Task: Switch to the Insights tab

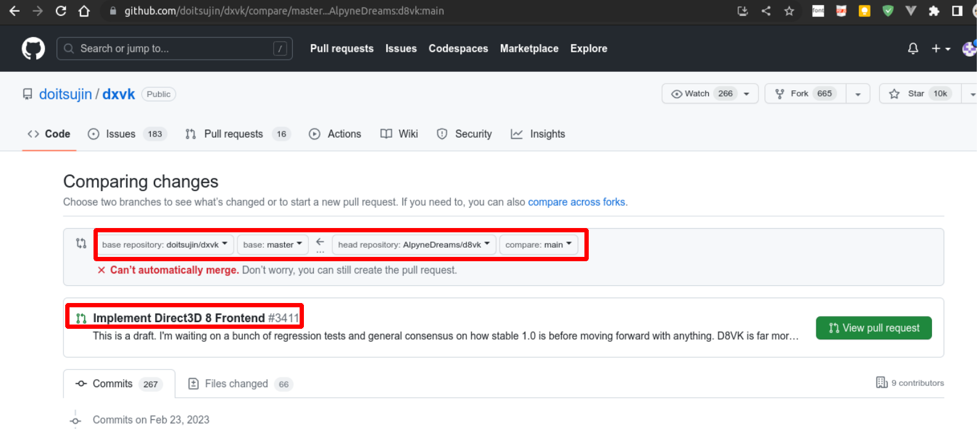Action: (x=538, y=134)
